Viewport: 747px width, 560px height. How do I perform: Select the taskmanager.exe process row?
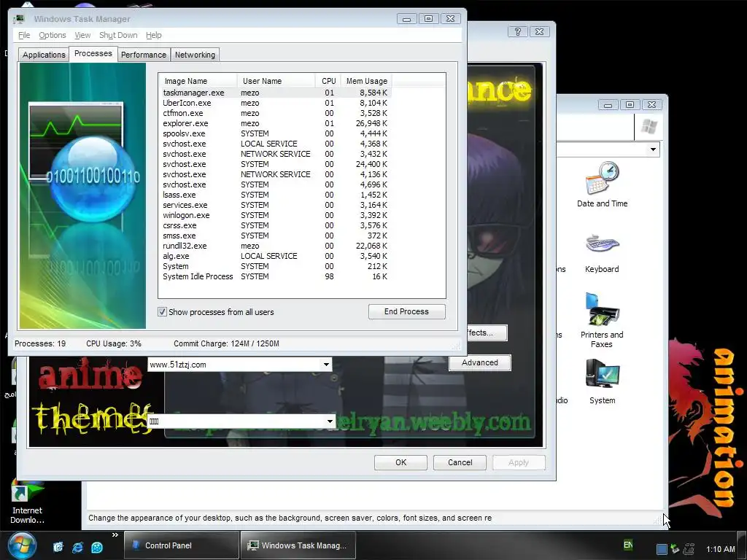pyautogui.click(x=275, y=93)
